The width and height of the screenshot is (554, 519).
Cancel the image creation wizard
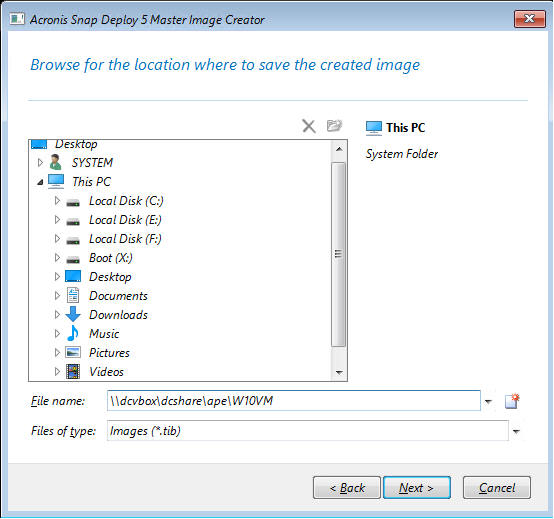[x=497, y=488]
